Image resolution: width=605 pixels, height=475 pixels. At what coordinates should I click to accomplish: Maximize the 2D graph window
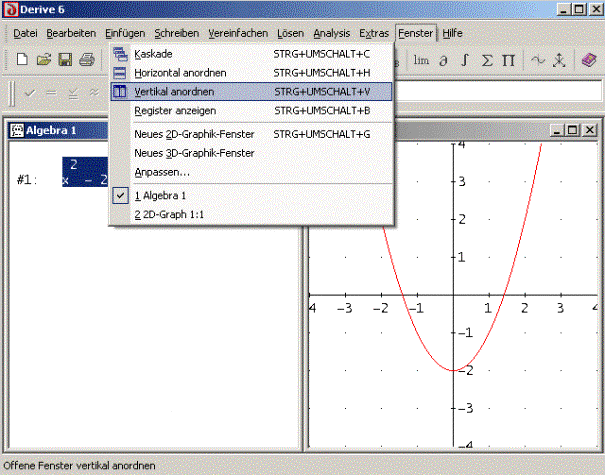[572, 130]
